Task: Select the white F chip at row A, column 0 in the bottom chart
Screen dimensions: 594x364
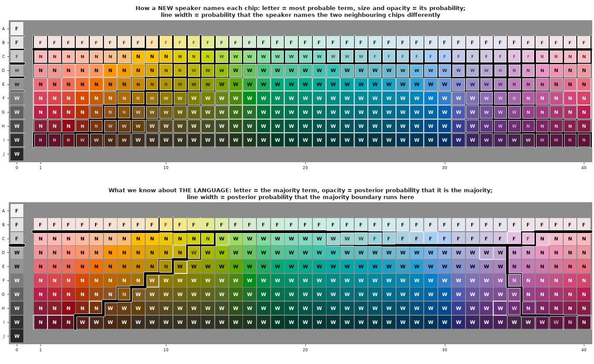Action: click(17, 211)
